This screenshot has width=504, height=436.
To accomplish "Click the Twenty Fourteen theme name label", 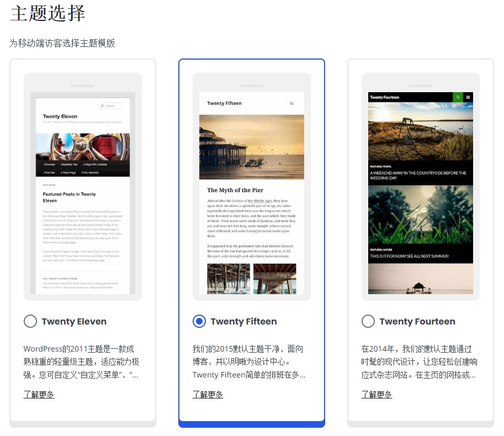I will [x=417, y=321].
